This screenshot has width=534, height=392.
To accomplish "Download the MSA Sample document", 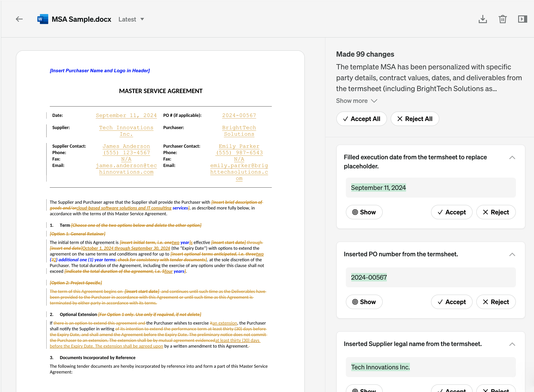I will click(482, 19).
